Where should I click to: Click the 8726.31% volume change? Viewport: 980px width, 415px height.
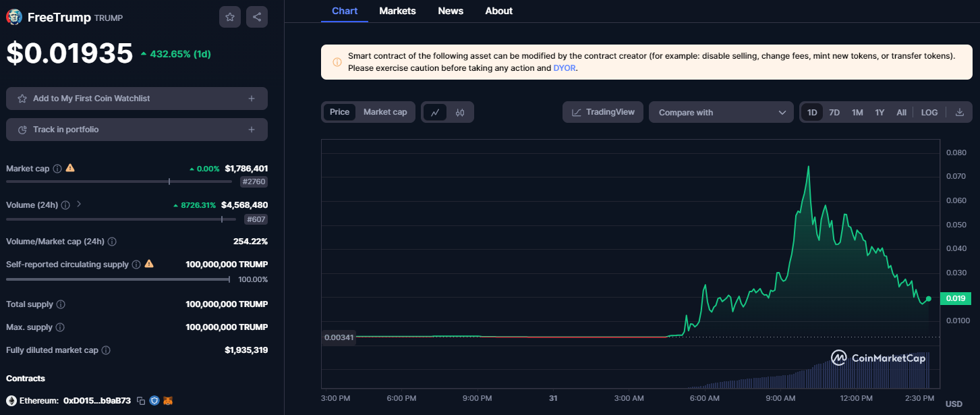(x=194, y=205)
